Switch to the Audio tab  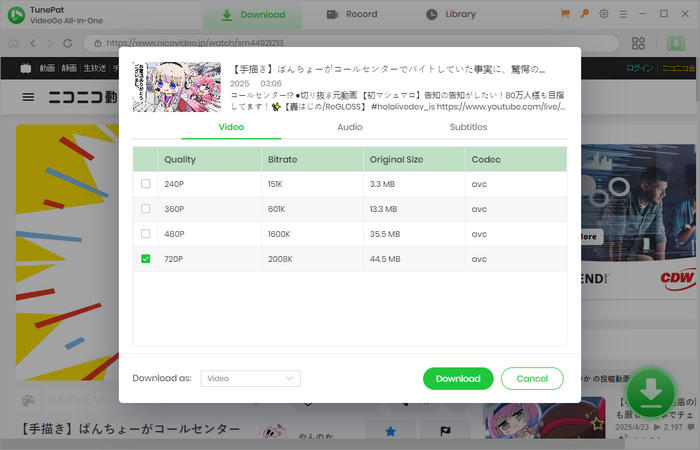click(350, 127)
